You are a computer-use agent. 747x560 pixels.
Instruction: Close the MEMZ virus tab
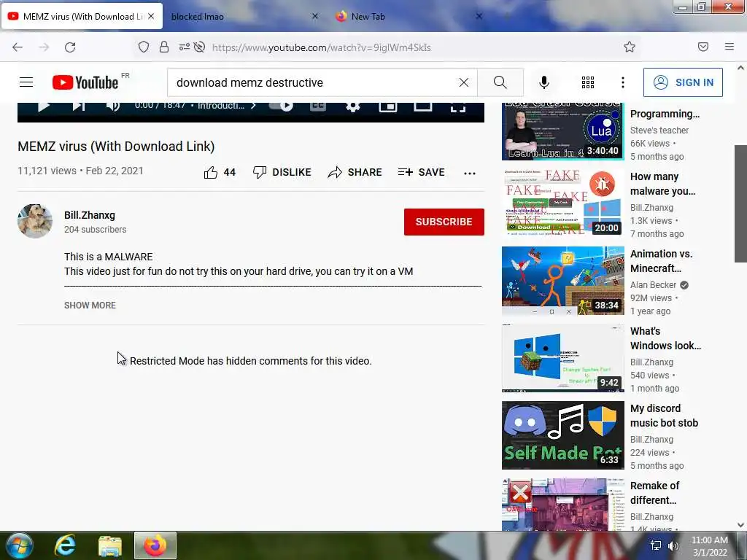[x=151, y=16]
